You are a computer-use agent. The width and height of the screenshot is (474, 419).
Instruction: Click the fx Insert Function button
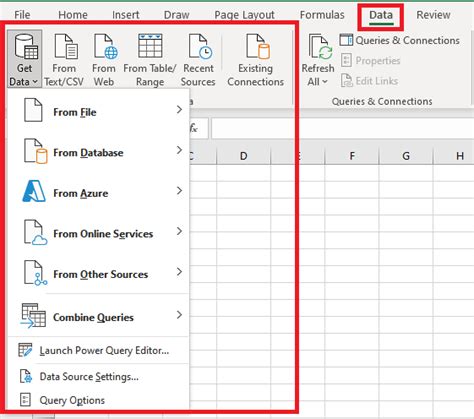194,128
